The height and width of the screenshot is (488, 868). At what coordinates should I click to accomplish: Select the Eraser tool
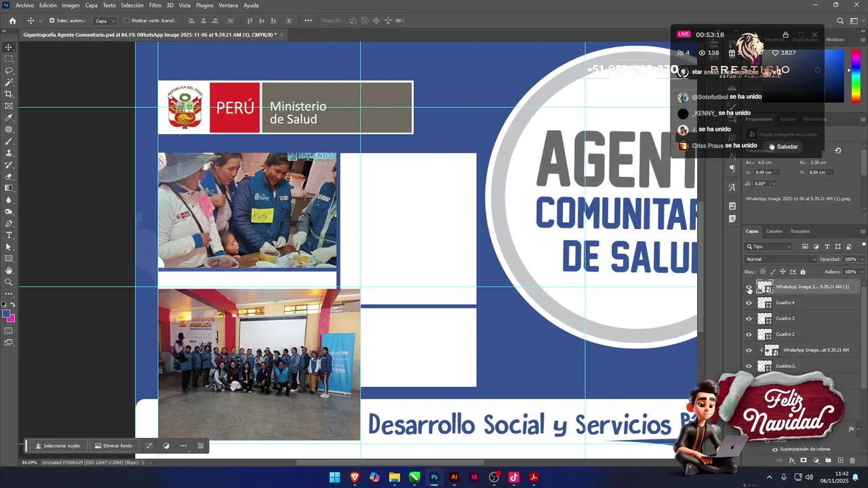(x=9, y=176)
